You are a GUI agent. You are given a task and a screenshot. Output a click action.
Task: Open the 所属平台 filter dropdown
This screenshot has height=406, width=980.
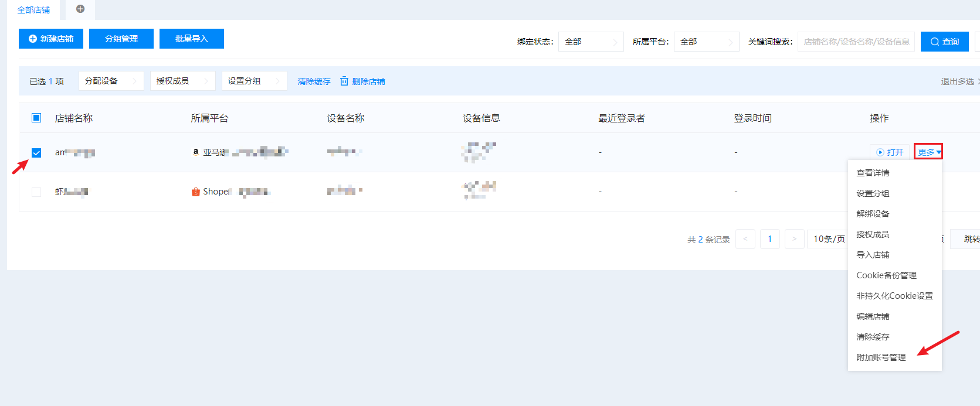706,42
